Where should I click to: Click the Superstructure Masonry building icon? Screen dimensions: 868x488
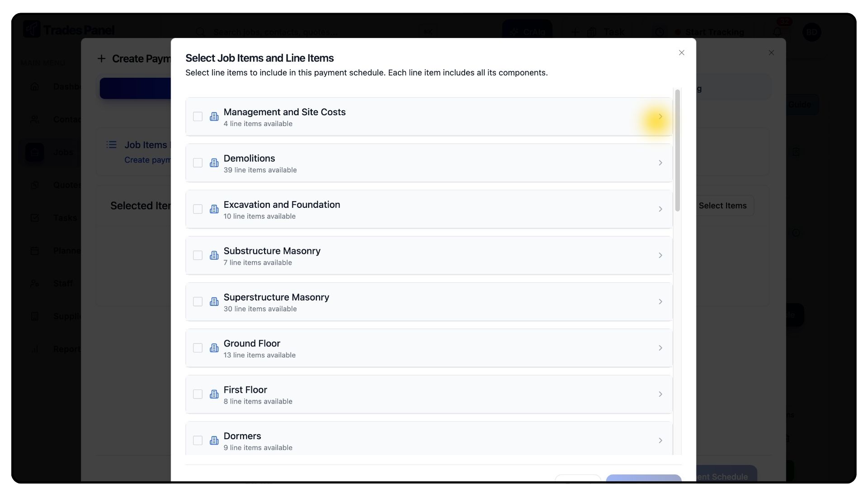coord(214,302)
